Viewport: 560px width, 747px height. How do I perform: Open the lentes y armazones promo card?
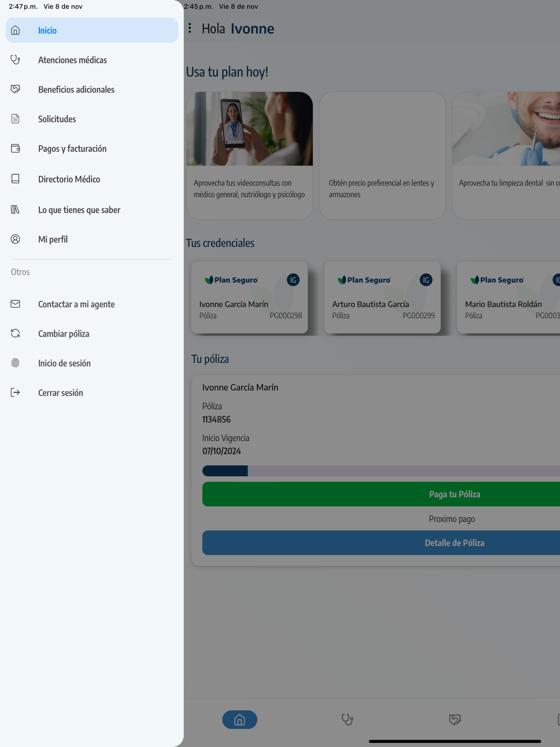382,155
